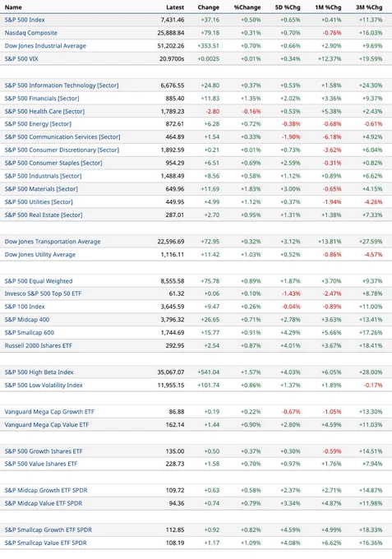
Task: Select Growth Ishares ETF 1M change -0.59%
Action: pos(332,451)
